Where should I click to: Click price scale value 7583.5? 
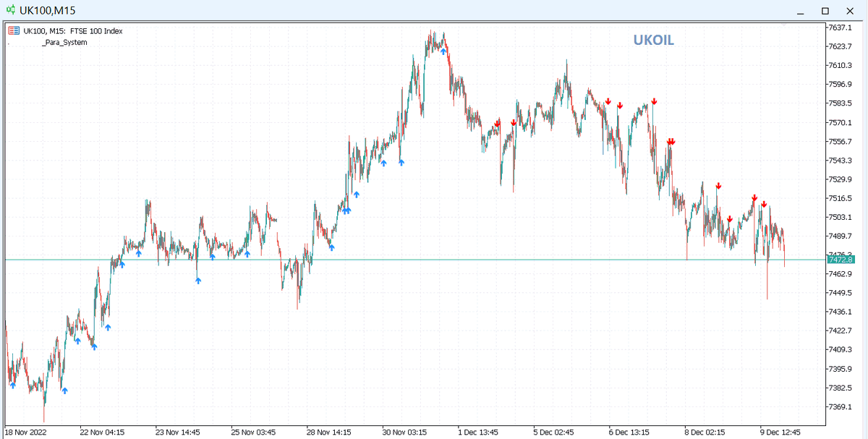click(841, 103)
